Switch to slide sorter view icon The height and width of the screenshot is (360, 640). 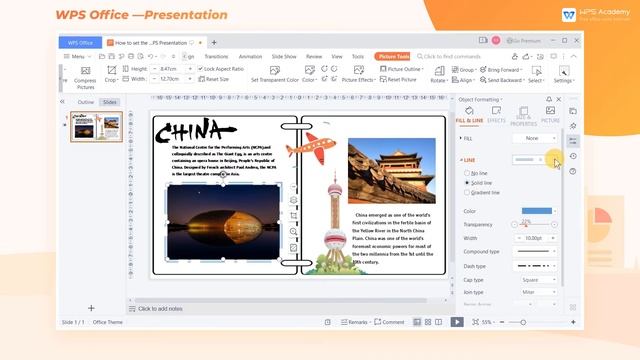(x=428, y=322)
